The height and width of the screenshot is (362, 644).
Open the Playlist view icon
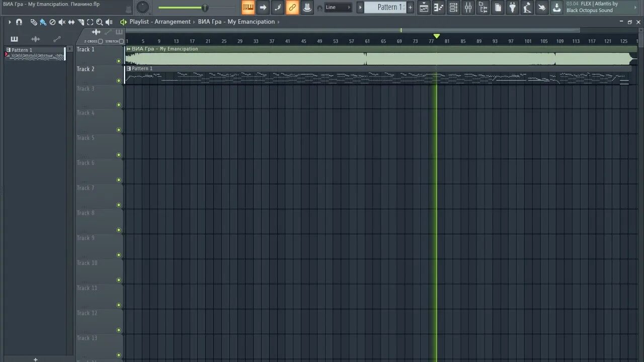pyautogui.click(x=424, y=7)
